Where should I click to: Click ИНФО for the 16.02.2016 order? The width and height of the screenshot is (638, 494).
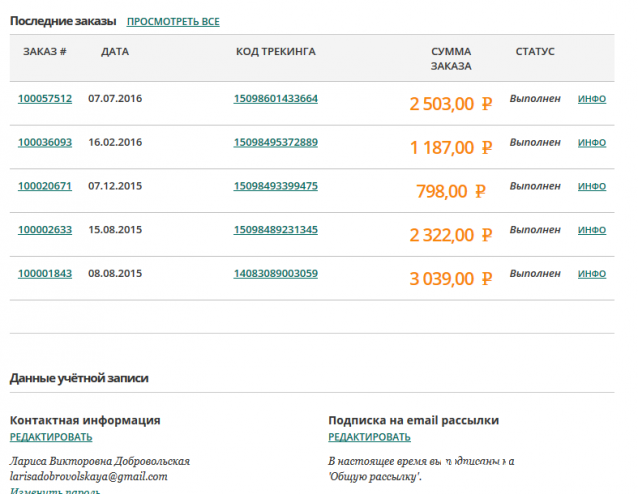[592, 143]
